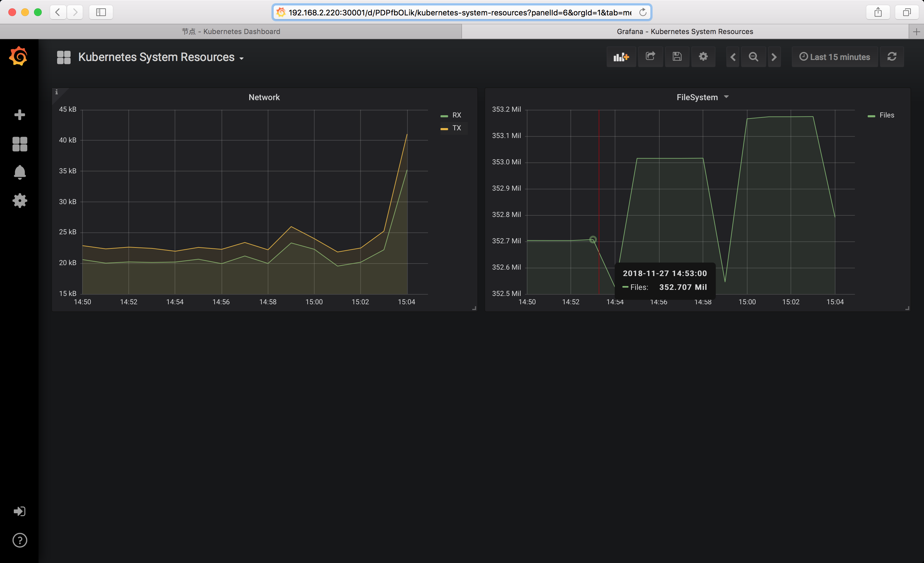
Task: Click the browser address bar URL field
Action: [x=459, y=13]
